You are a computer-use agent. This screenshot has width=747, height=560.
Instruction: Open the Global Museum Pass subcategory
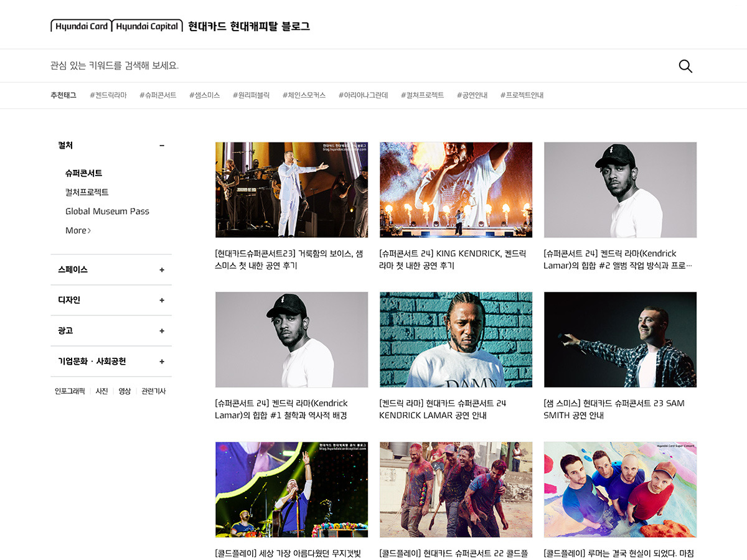click(x=107, y=212)
